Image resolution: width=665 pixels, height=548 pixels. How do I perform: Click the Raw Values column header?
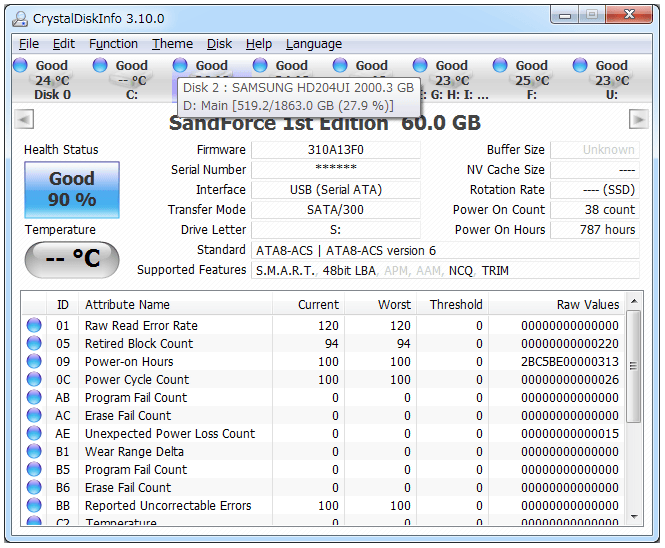[x=587, y=305]
